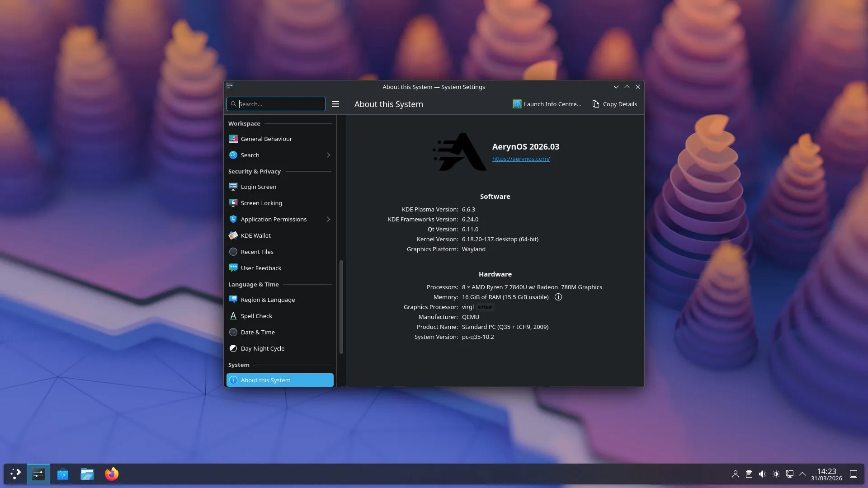Viewport: 868px width, 488px height.
Task: Click the volume icon in system tray
Action: 762,474
